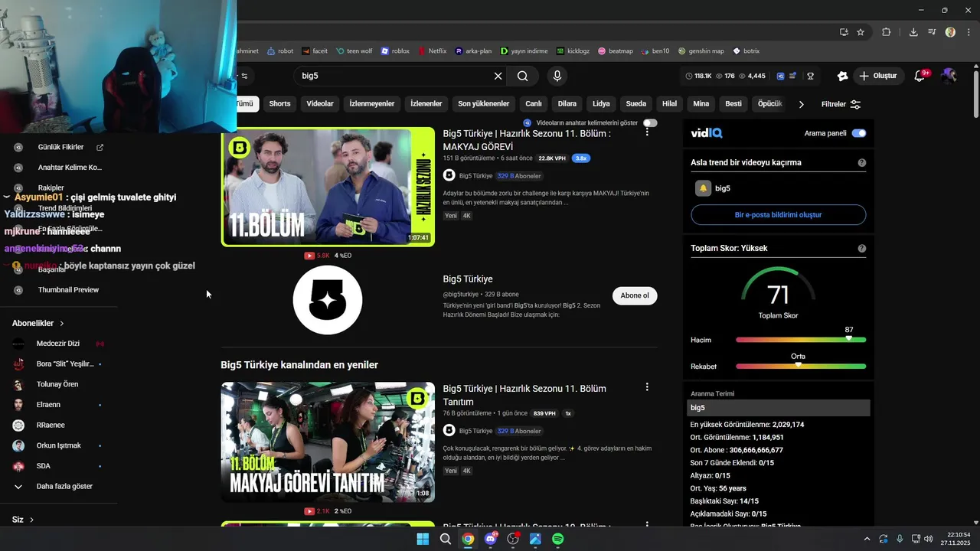Click the big5 bell alert icon
Viewport: 980px width, 551px height.
[703, 188]
